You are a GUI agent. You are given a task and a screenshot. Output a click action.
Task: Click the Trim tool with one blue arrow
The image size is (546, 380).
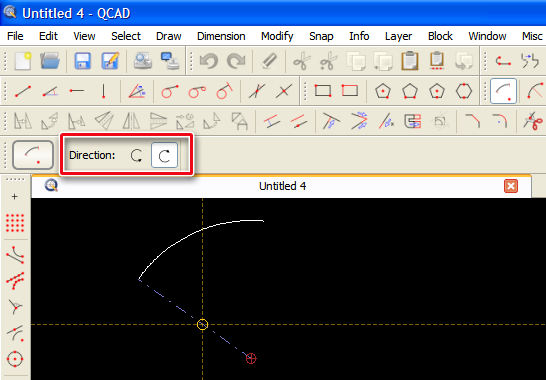[x=331, y=121]
